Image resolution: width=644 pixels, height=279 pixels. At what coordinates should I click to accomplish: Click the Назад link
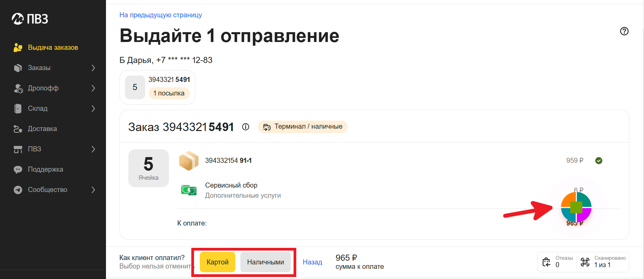point(312,262)
